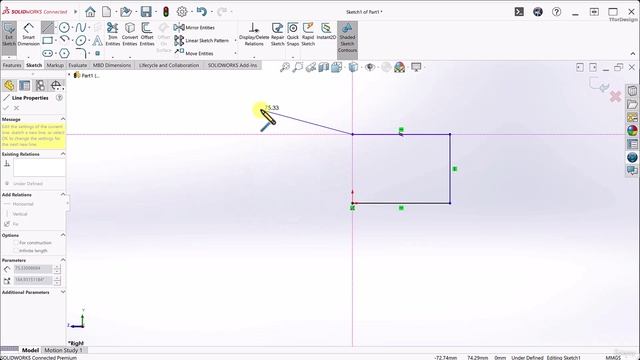Open Line Properties help
The width and height of the screenshot is (640, 360).
pyautogui.click(x=59, y=98)
